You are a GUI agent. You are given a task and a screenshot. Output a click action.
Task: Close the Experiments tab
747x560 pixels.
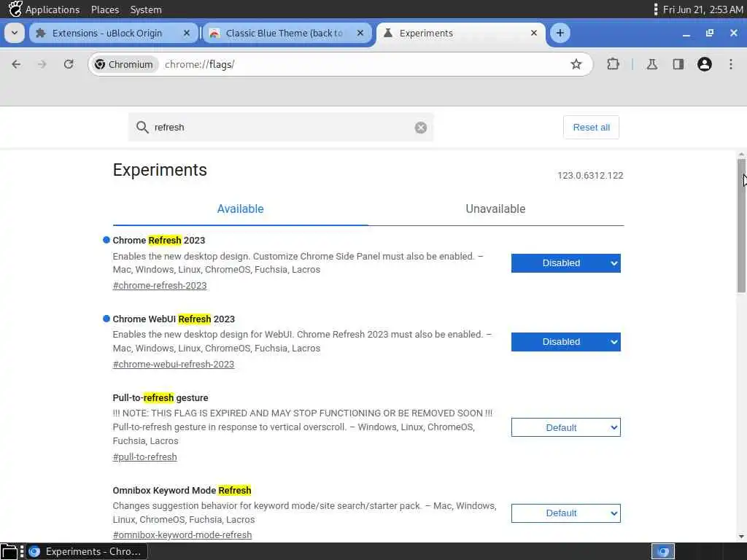(533, 33)
